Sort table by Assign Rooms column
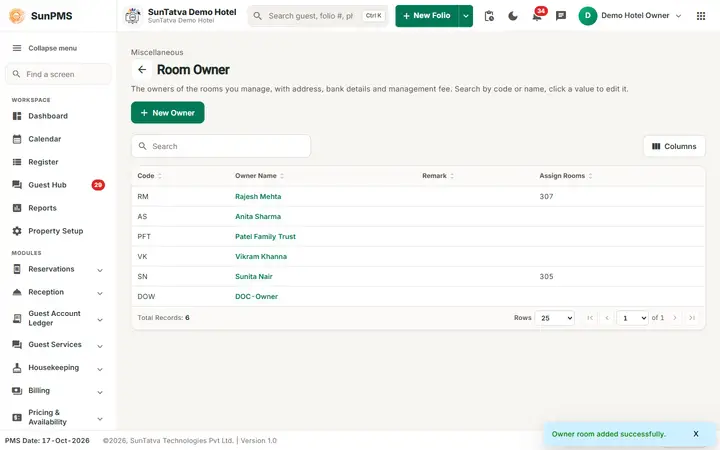The height and width of the screenshot is (450, 720). [x=566, y=176]
